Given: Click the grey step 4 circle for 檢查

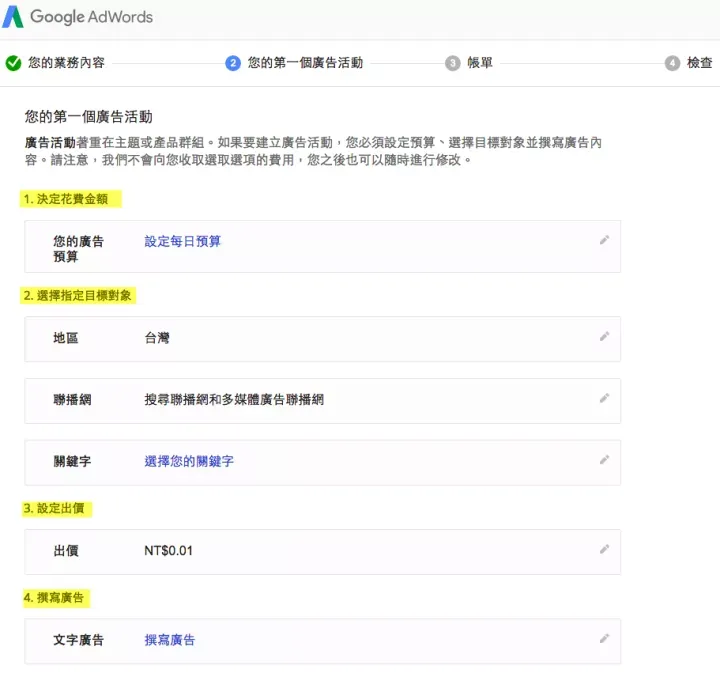Looking at the screenshot, I should coord(672,63).
